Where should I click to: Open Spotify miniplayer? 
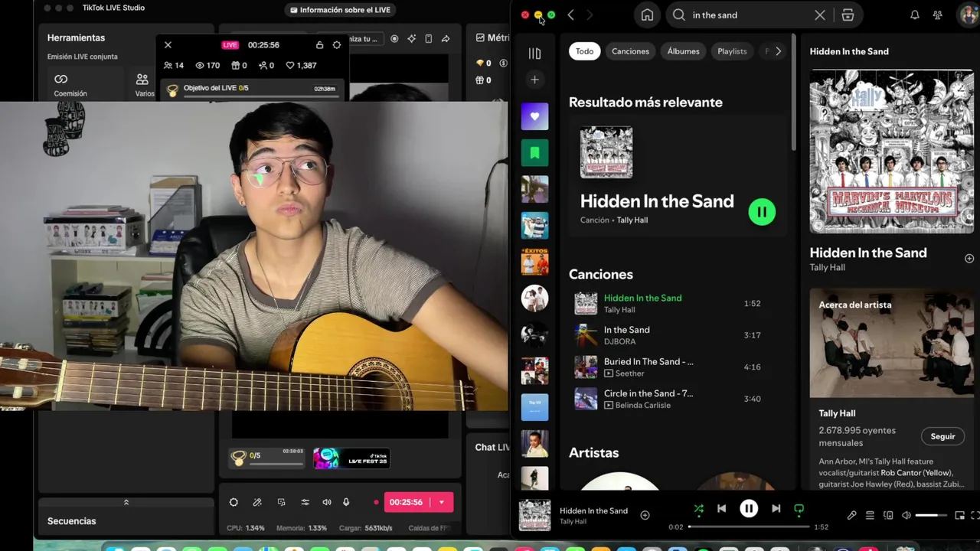point(959,516)
